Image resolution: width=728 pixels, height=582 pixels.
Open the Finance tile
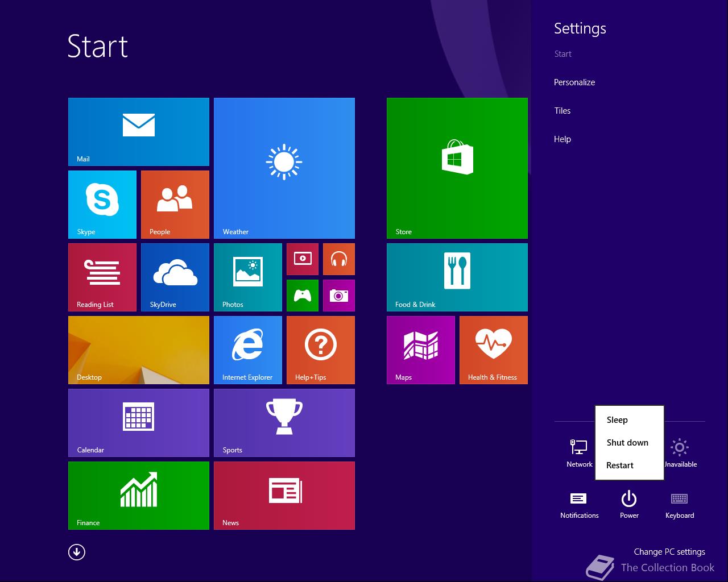point(139,496)
